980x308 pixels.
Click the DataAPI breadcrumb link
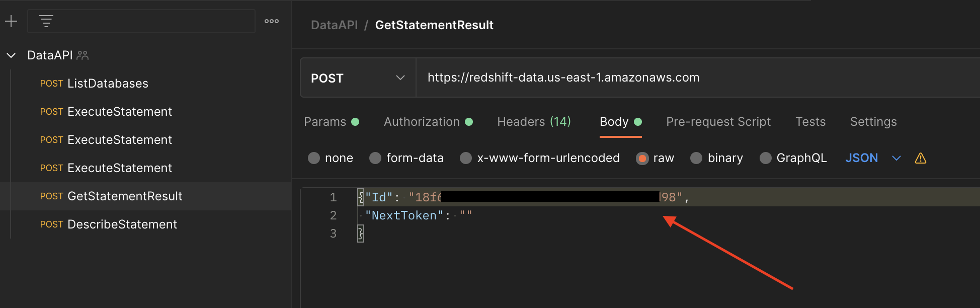coord(335,25)
